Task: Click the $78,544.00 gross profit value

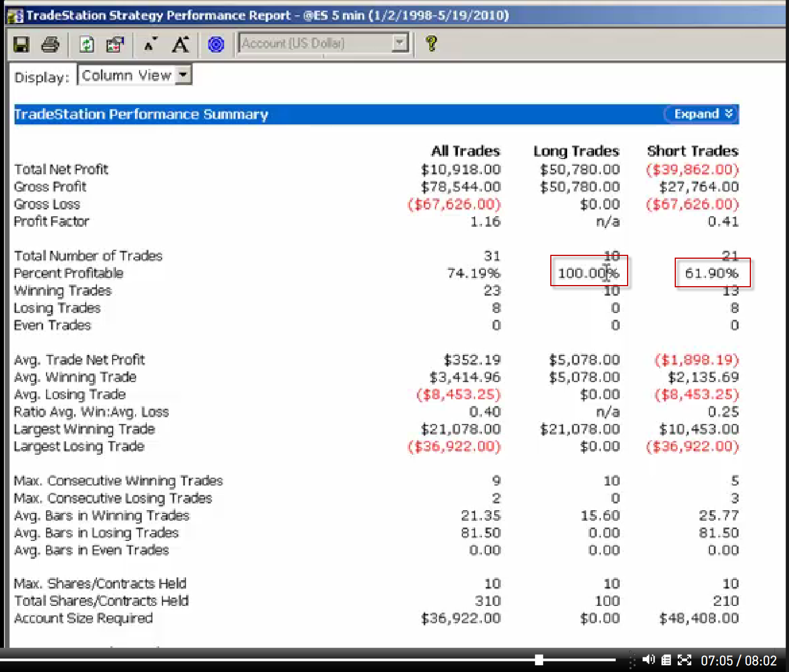Action: tap(461, 186)
